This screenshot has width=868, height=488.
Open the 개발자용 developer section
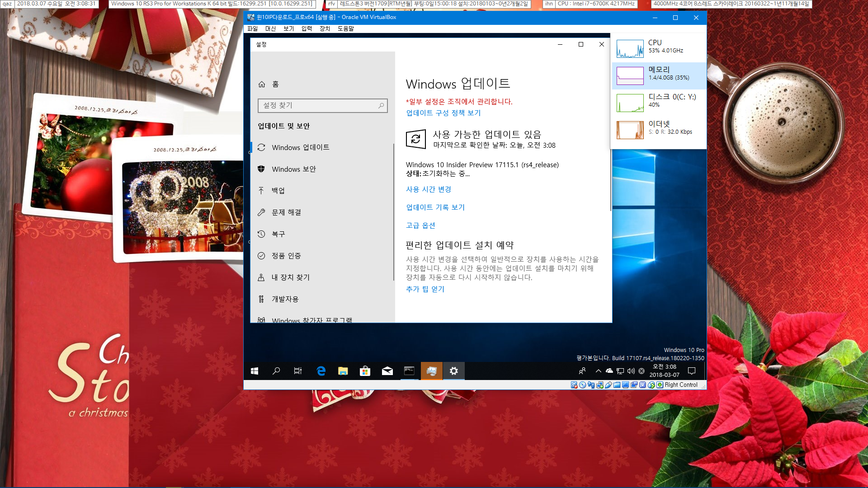[322, 299]
